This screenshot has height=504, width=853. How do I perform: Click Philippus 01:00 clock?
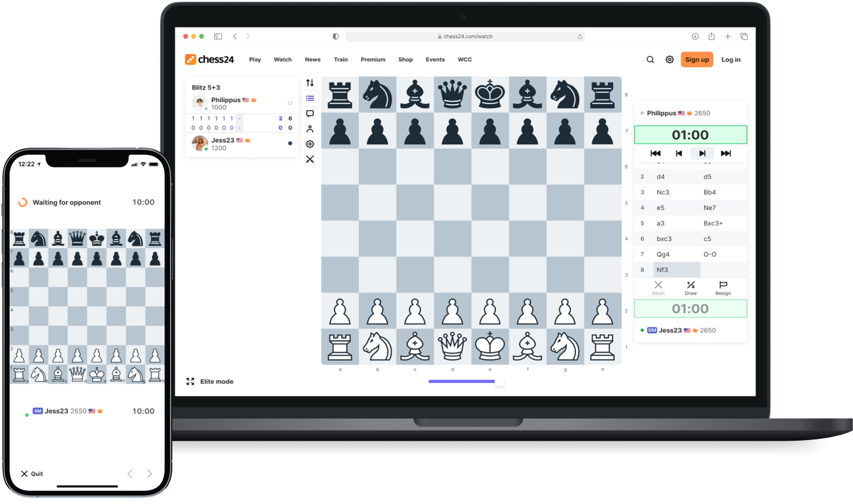point(690,135)
